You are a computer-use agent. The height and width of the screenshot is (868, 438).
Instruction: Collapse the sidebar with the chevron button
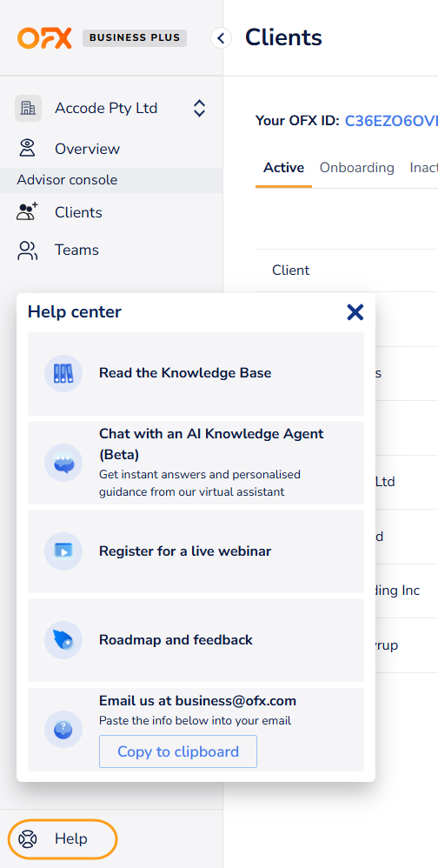(222, 38)
